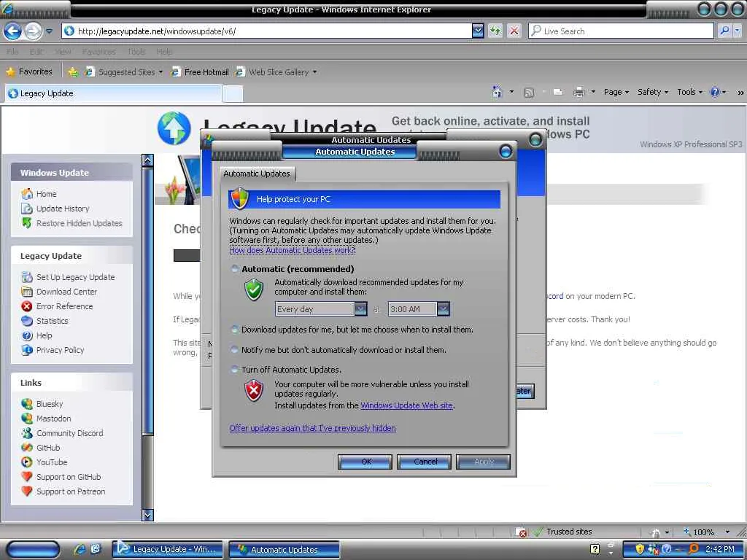
Task: Open Download Center sidebar link
Action: (66, 292)
